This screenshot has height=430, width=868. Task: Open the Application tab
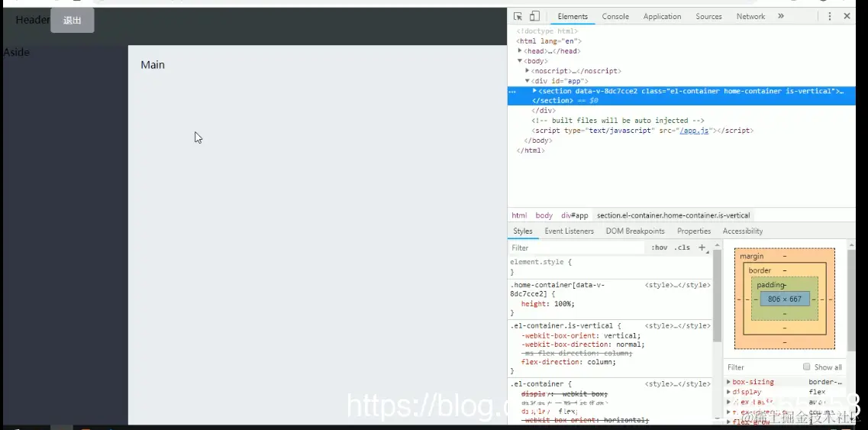(662, 17)
